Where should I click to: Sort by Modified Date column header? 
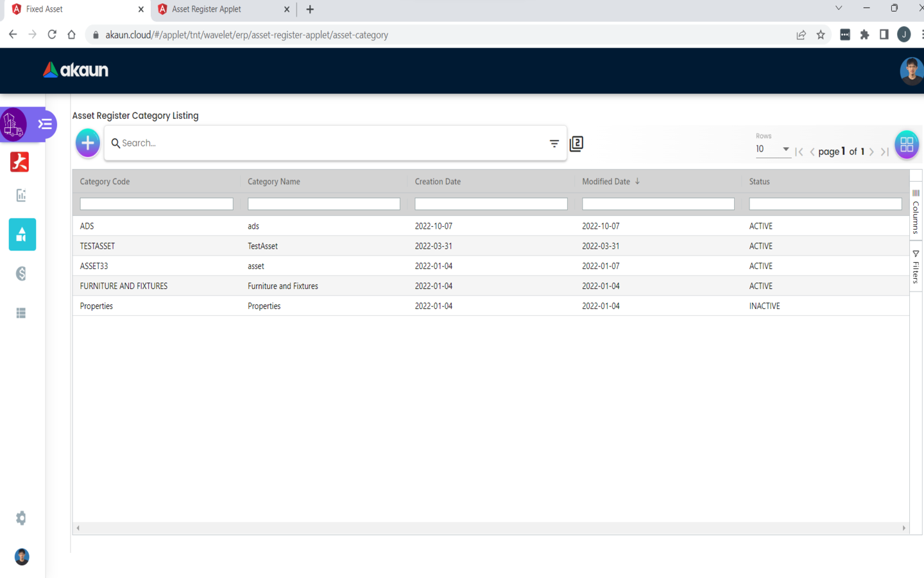click(606, 182)
